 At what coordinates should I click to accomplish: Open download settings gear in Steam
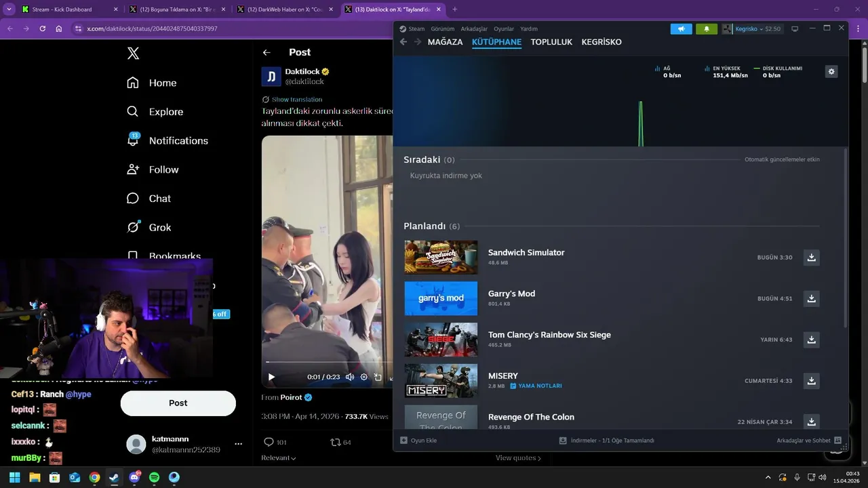click(x=831, y=71)
